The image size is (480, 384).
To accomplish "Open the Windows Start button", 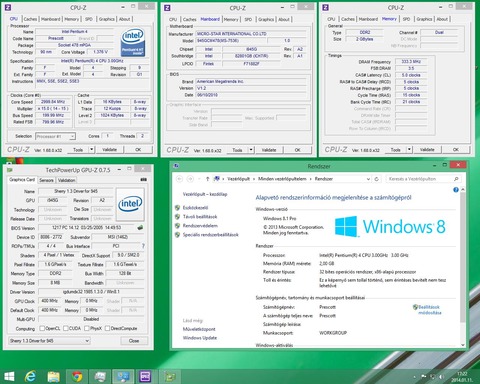I will 9,377.
